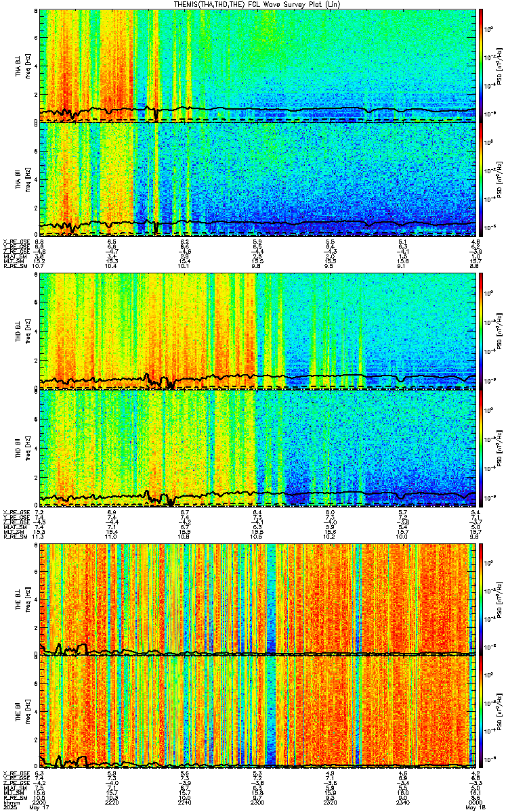Click the PSD color bar beside THE B-parallel
Viewport: 508px width, 812px height.
click(x=482, y=713)
